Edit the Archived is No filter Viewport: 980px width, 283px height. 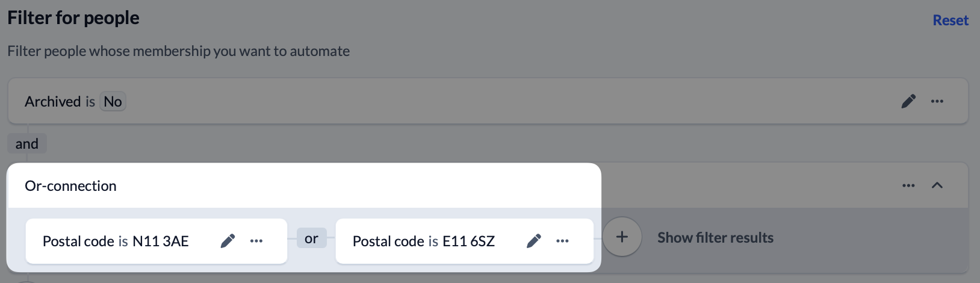point(908,101)
